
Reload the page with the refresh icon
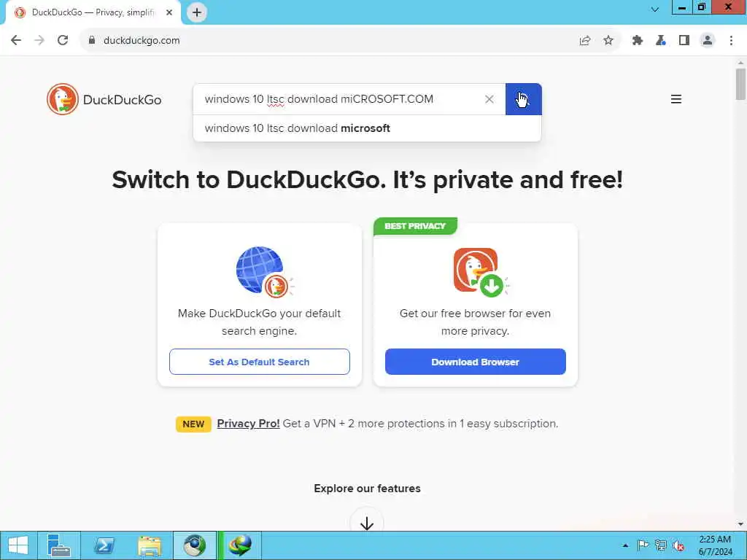pos(63,41)
